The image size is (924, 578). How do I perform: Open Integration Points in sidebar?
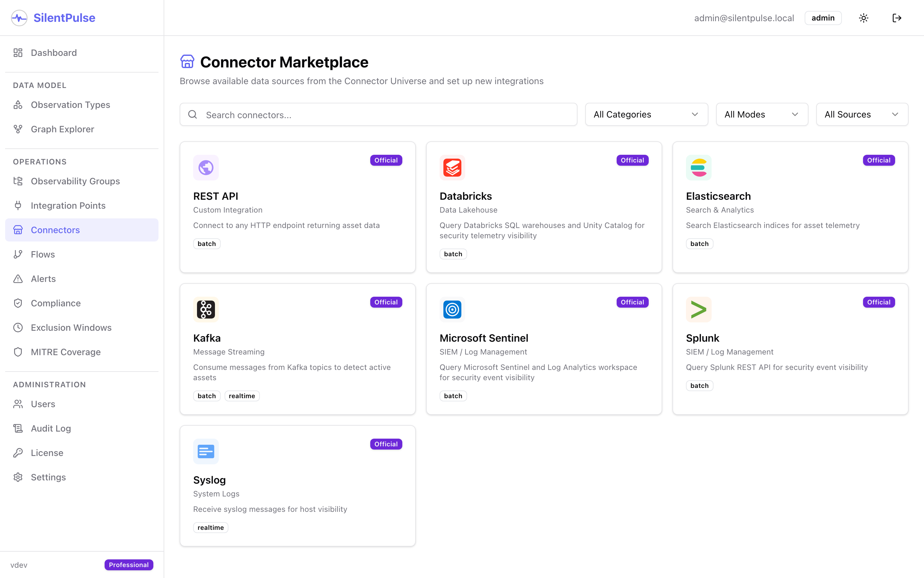[82, 206]
